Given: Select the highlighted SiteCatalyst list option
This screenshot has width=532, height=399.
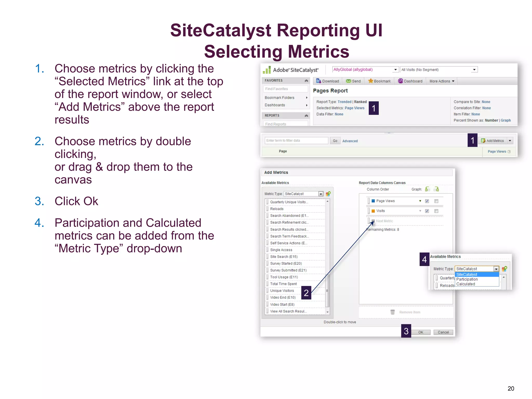Looking at the screenshot, I should click(x=477, y=275).
